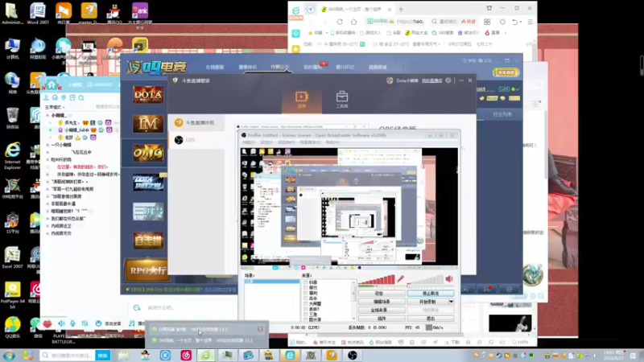644x362 pixels.
Task: Open the envelope mail icon in 09电竞 bottom bar
Action: [x=487, y=290]
